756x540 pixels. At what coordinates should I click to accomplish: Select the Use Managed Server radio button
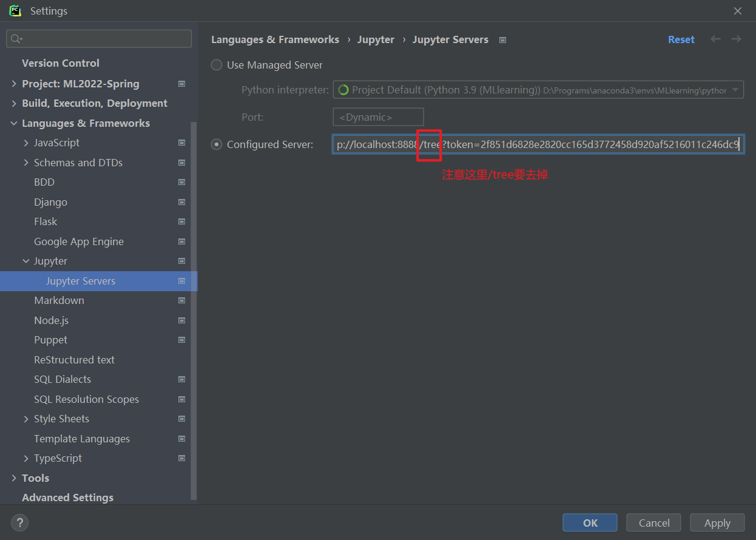217,65
